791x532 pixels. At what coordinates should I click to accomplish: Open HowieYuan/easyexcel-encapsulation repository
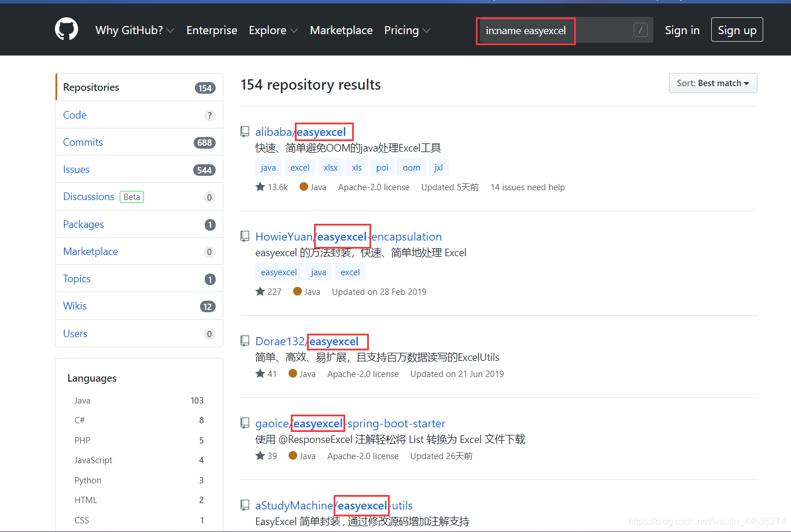(x=349, y=237)
